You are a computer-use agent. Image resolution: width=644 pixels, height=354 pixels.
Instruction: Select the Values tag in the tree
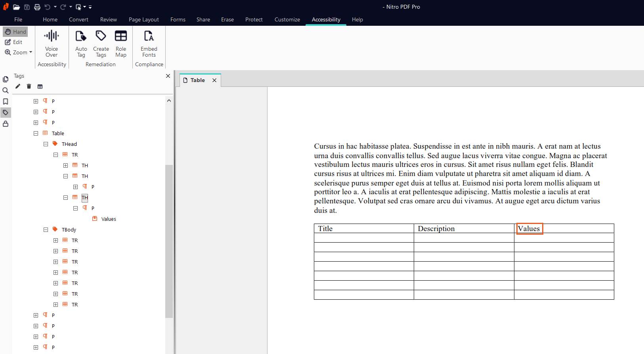[x=109, y=219]
